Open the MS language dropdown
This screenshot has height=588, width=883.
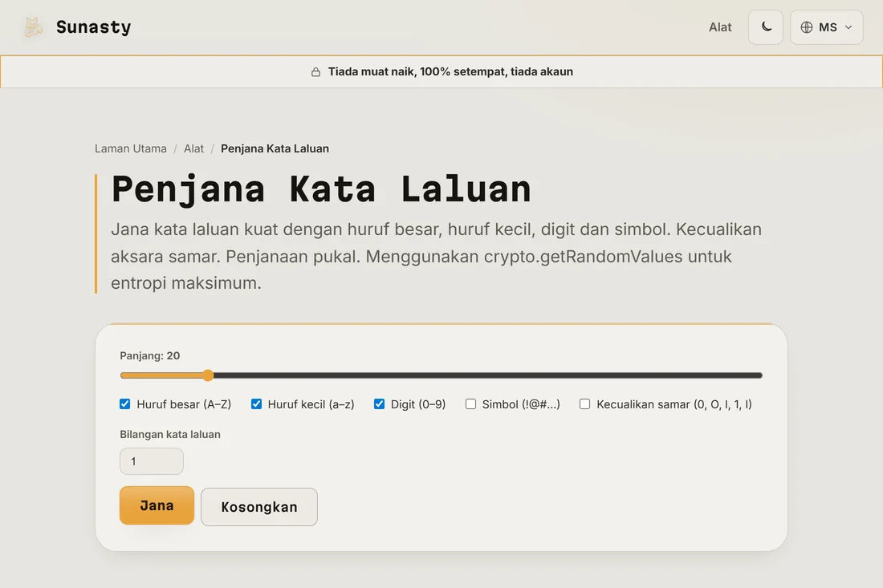[x=826, y=27]
